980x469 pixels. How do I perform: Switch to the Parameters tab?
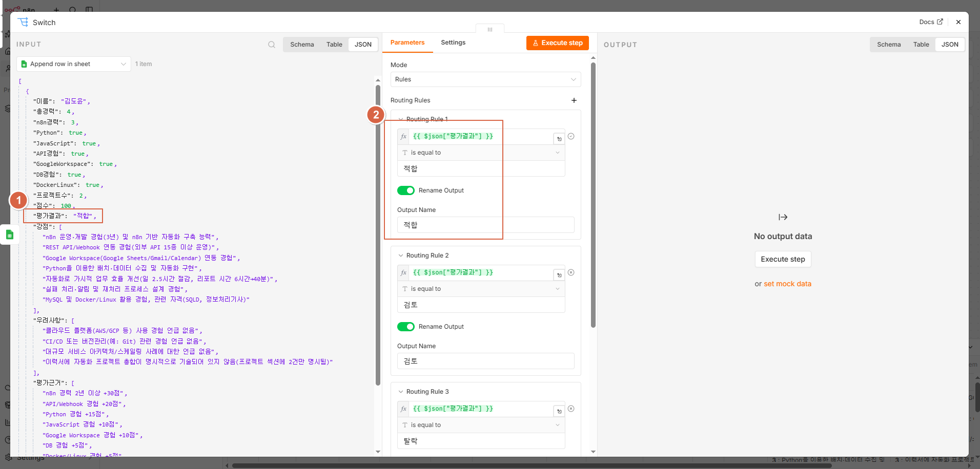coord(407,42)
